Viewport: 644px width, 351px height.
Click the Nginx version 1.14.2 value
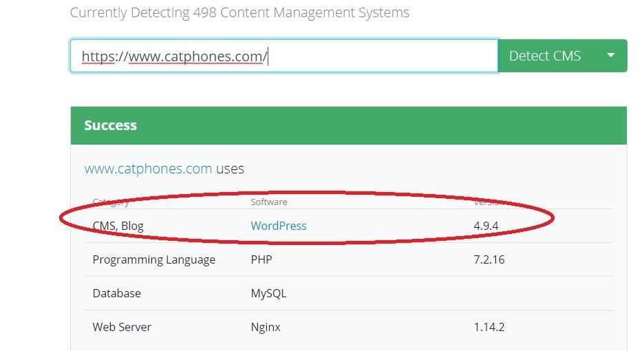(x=489, y=327)
